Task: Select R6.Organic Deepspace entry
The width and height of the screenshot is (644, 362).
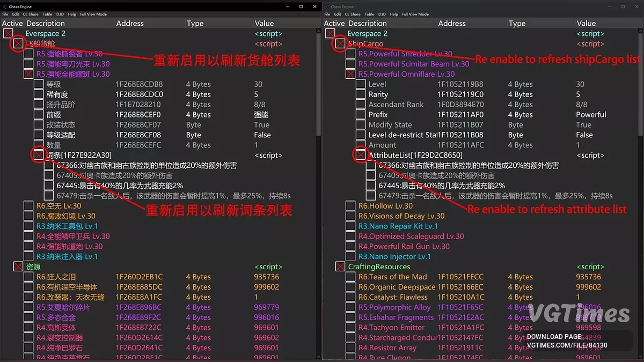Action: pyautogui.click(x=397, y=287)
